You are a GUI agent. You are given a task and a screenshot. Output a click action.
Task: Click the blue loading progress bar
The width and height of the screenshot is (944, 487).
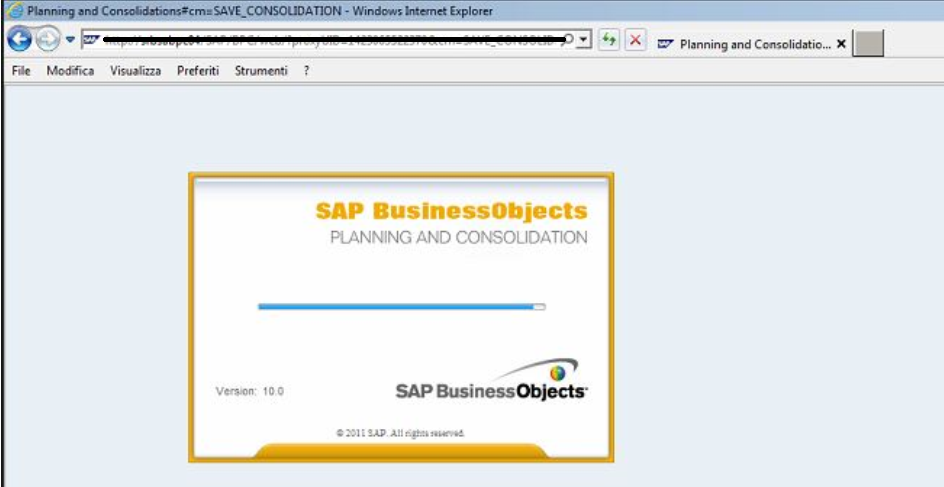coord(400,307)
